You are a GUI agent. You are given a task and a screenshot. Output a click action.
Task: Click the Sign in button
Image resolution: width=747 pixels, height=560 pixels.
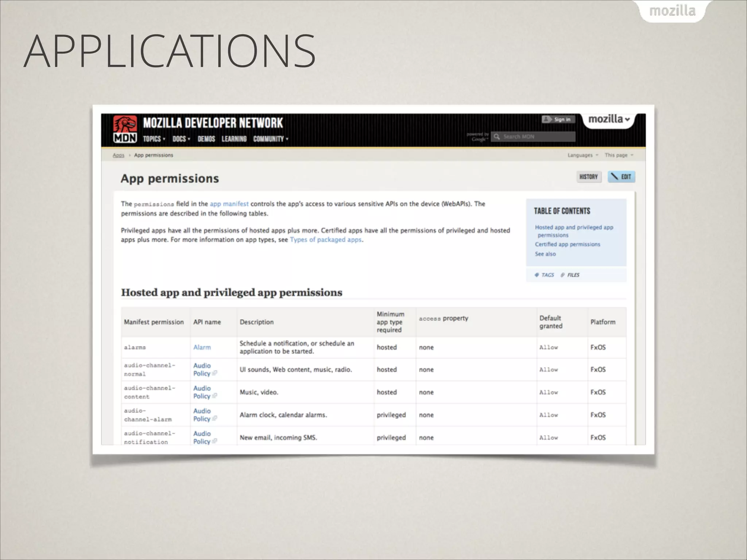pyautogui.click(x=558, y=120)
